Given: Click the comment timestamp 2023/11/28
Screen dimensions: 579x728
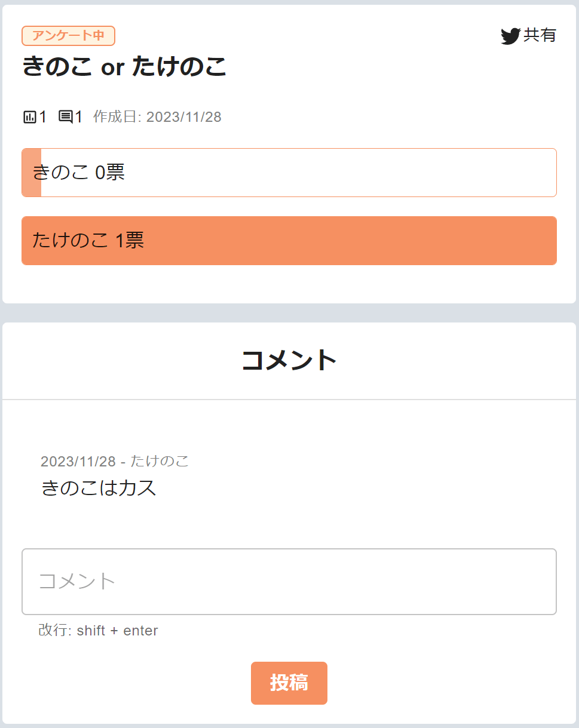Looking at the screenshot, I should pos(78,460).
